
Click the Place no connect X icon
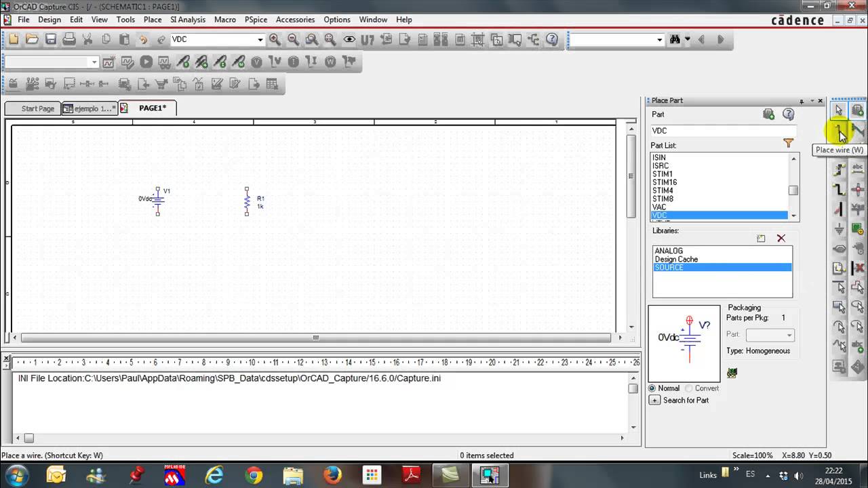(857, 268)
